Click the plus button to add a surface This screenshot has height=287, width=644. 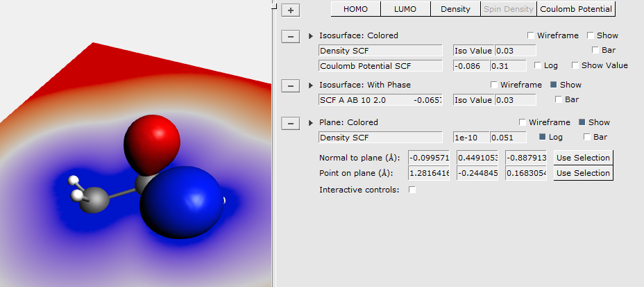point(291,10)
